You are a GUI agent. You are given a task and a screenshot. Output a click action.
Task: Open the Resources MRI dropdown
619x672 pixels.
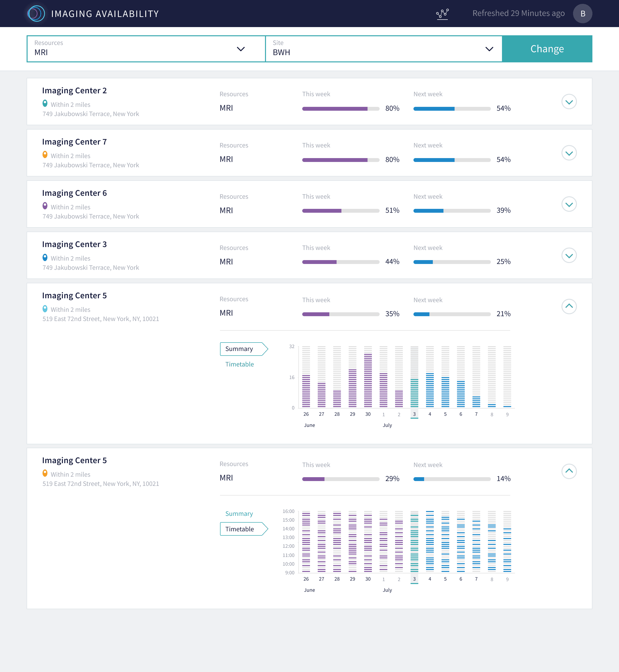point(146,49)
